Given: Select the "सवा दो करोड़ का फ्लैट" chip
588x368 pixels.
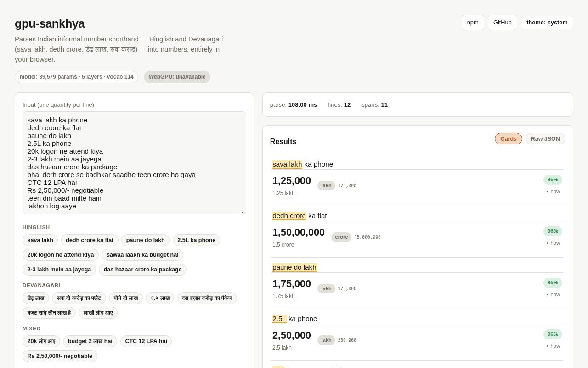Looking at the screenshot, I should (79, 298).
